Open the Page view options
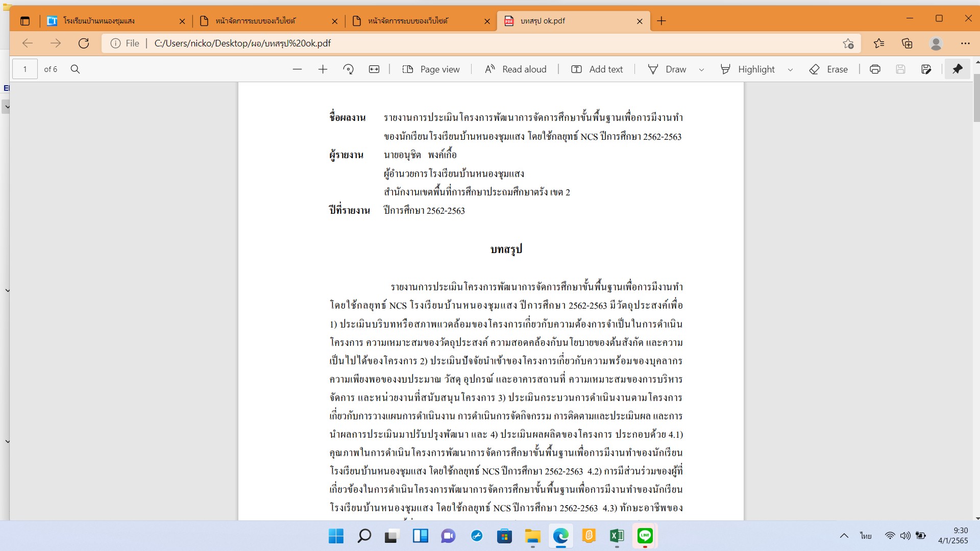The width and height of the screenshot is (980, 551). point(431,69)
